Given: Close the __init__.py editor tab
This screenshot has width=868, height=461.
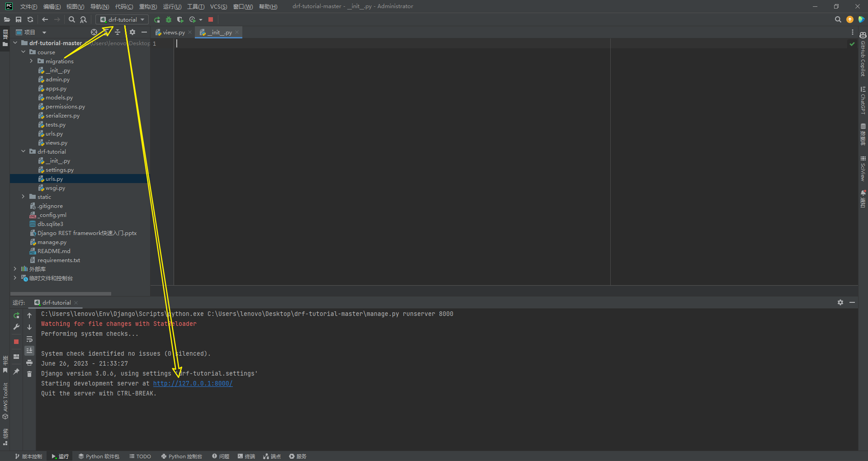Looking at the screenshot, I should 237,33.
